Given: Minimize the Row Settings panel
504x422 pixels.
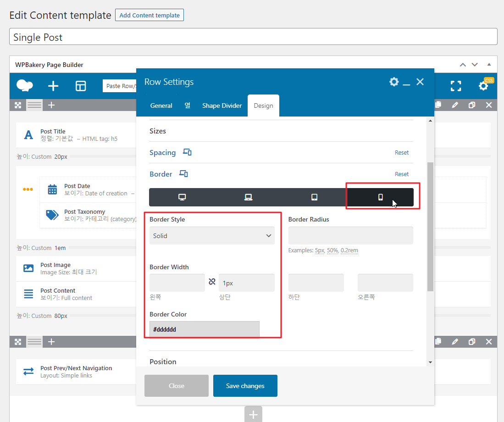Looking at the screenshot, I should point(407,84).
